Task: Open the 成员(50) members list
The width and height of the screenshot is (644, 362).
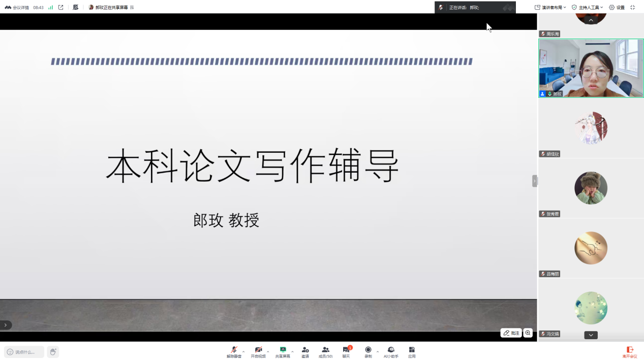Action: (x=325, y=352)
